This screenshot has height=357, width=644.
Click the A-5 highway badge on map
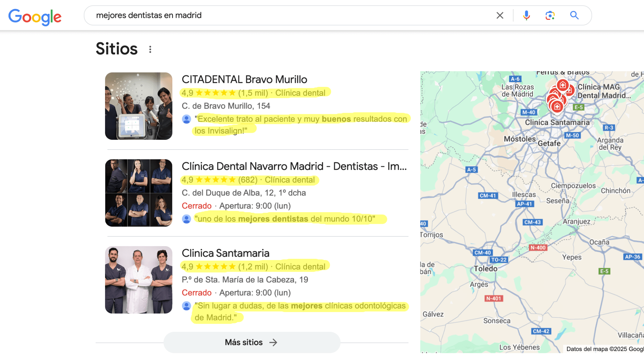coord(471,170)
